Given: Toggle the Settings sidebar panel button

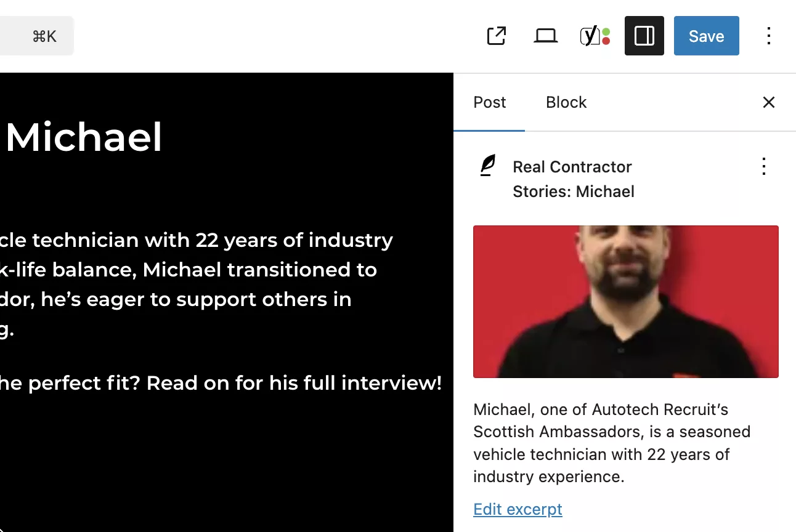Looking at the screenshot, I should click(x=644, y=36).
